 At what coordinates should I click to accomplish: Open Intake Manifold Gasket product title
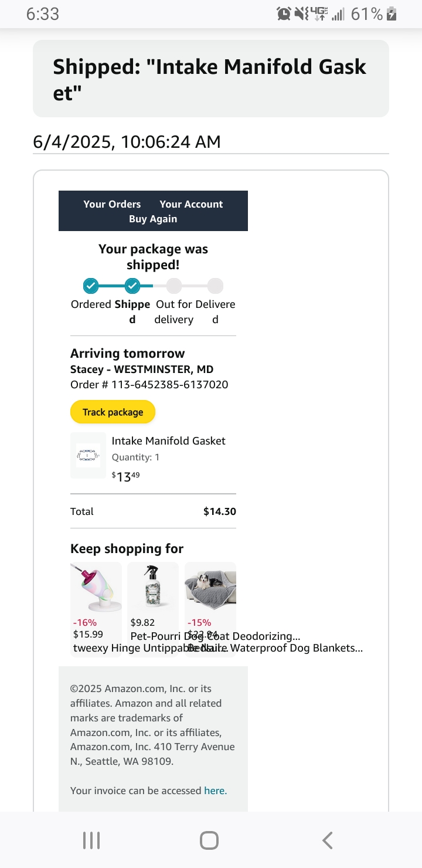click(168, 440)
